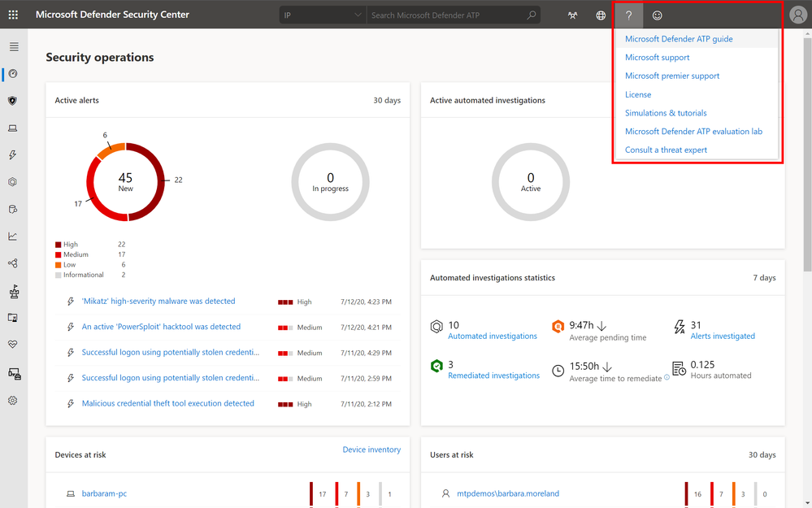Image resolution: width=812 pixels, height=508 pixels.
Task: Open Automated investigations hexagon icon in sidebar
Action: (x=13, y=182)
